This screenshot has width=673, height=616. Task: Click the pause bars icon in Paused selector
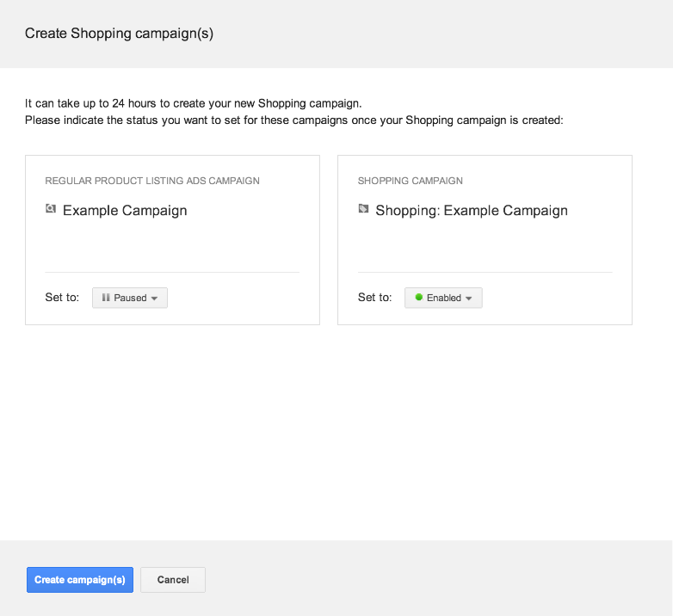(x=106, y=298)
